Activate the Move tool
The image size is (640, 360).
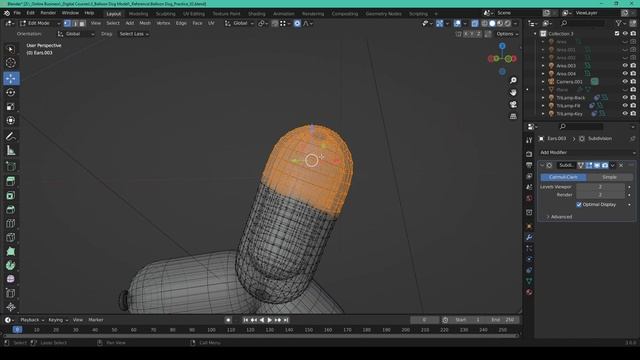tap(11, 78)
